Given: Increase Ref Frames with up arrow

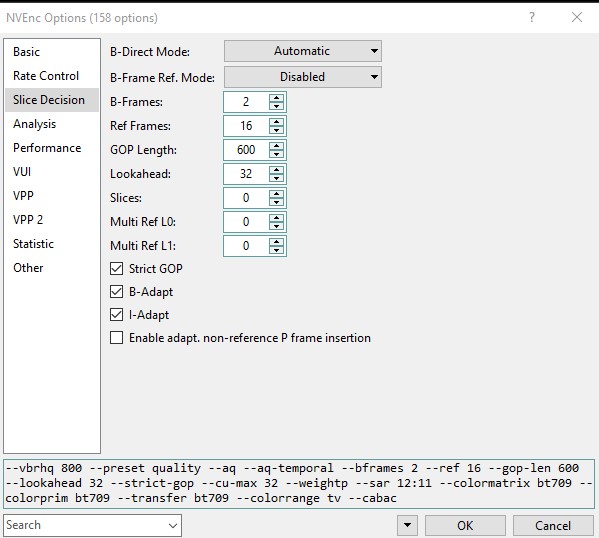Looking at the screenshot, I should (276, 122).
